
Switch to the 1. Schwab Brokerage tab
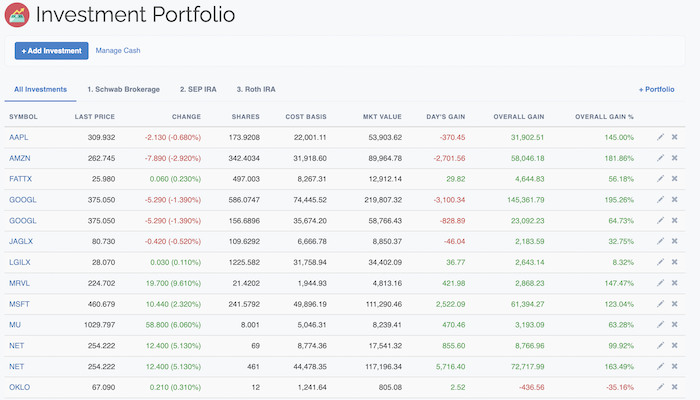[124, 89]
